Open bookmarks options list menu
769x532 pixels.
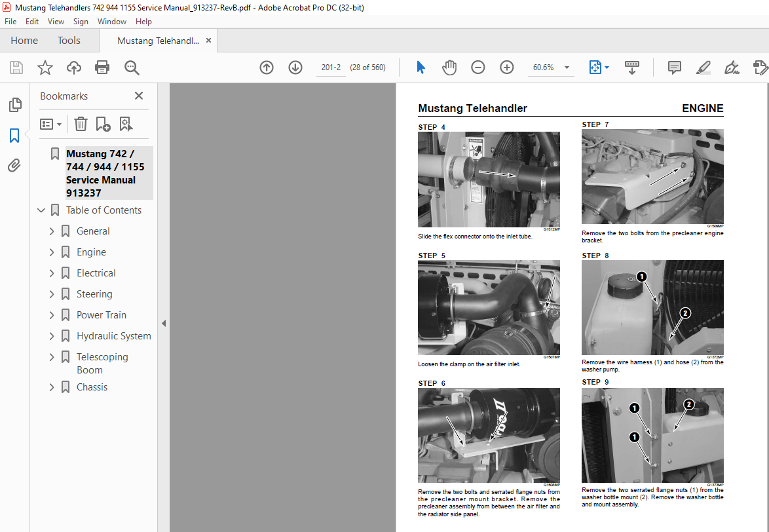click(x=50, y=124)
